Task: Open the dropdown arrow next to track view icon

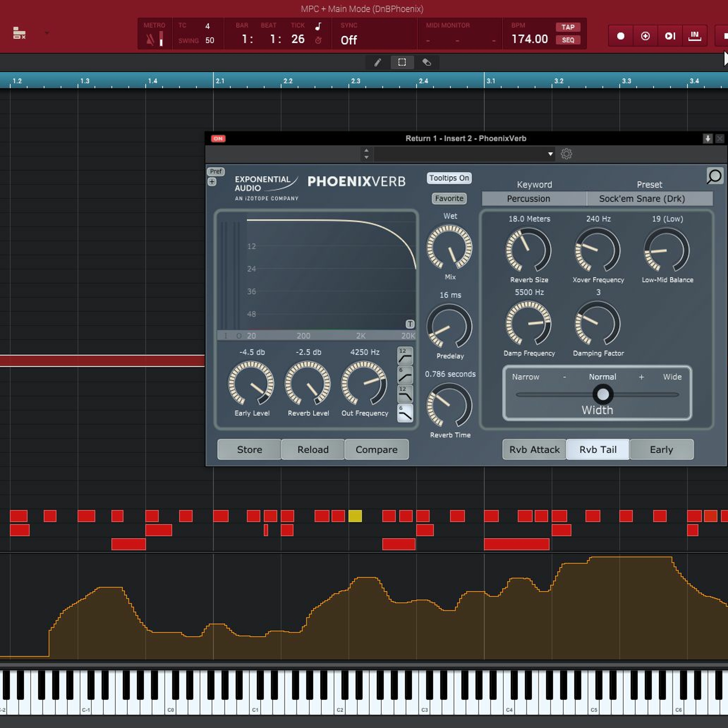Action: 47,33
